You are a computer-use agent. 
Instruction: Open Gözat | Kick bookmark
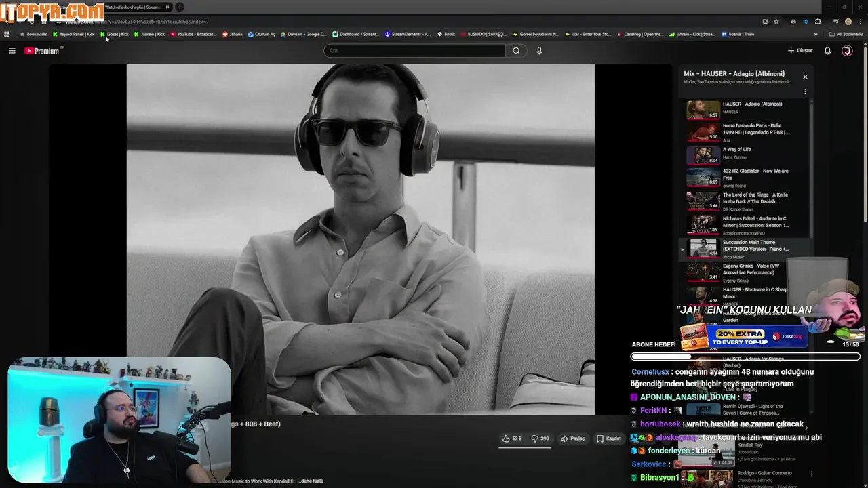click(115, 34)
